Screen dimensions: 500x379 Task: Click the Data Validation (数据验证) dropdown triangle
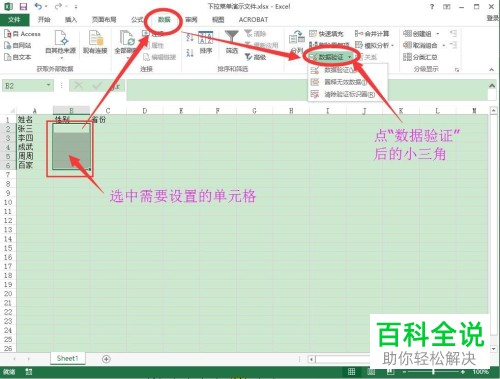pyautogui.click(x=349, y=57)
